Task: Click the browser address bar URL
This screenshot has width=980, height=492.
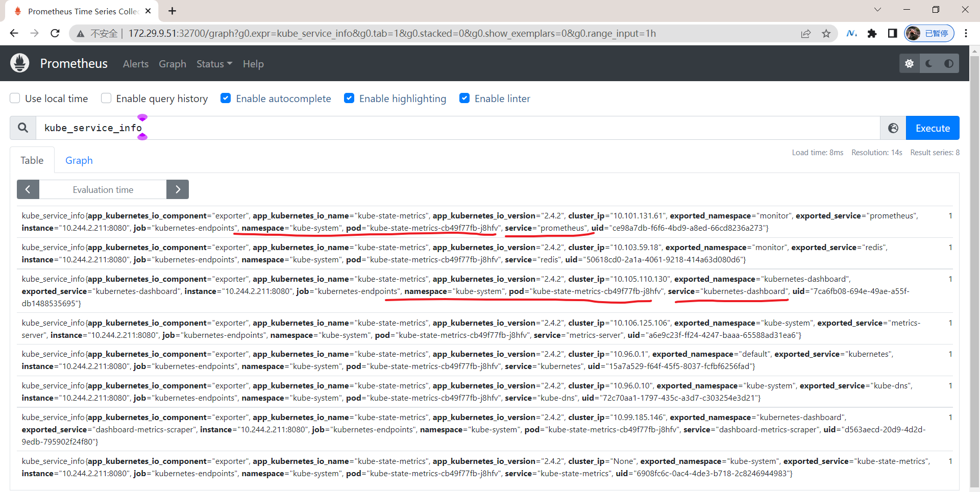Action: 392,34
